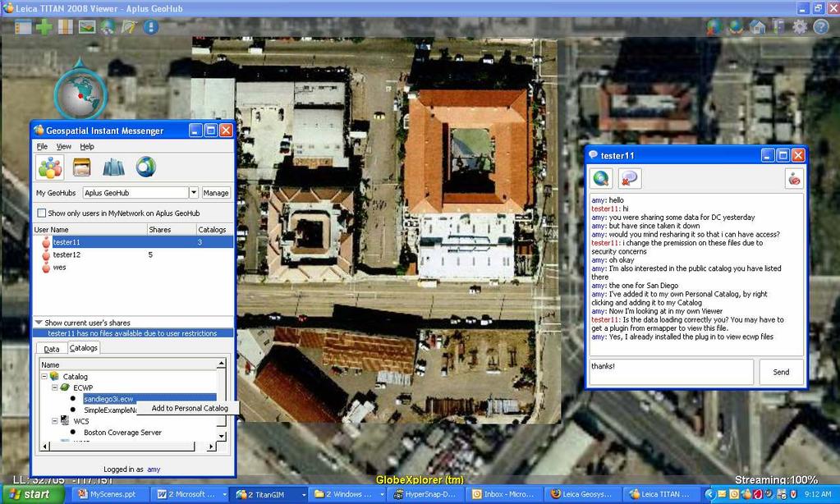This screenshot has height=504, width=840.
Task: Collapse the ECWP tree node
Action: (x=55, y=387)
